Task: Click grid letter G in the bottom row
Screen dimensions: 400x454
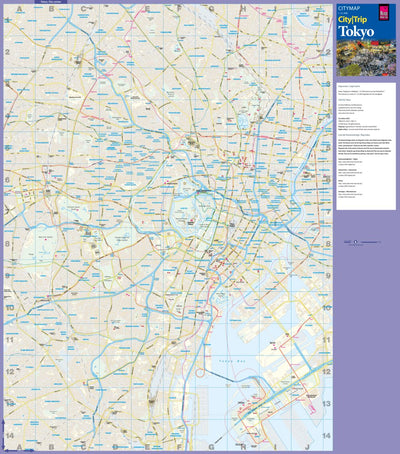Action: (x=211, y=447)
